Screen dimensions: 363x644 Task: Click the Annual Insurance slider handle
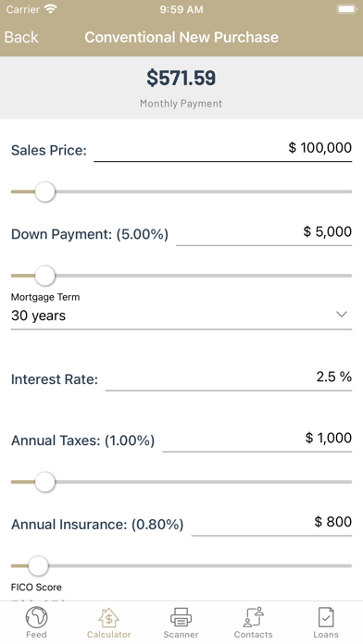click(38, 566)
